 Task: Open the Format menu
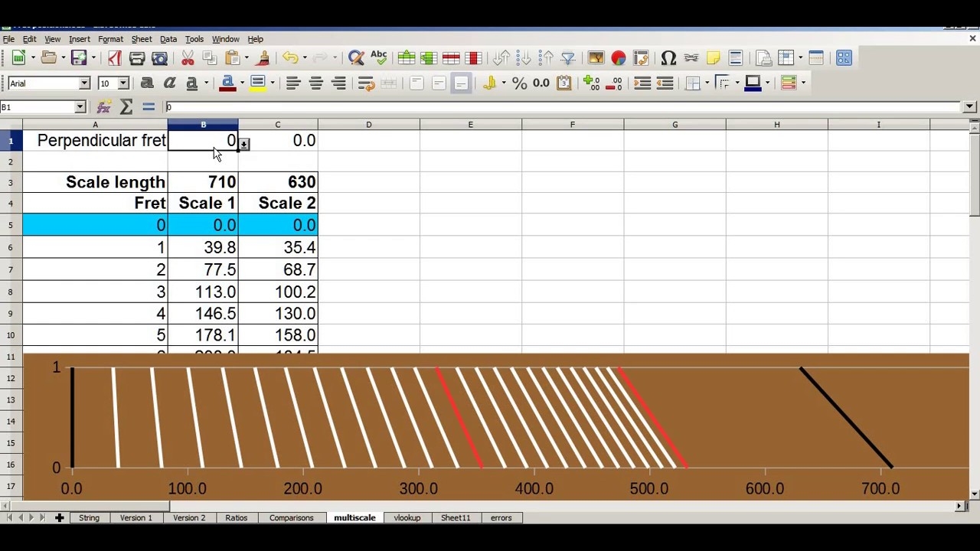pyautogui.click(x=110, y=39)
